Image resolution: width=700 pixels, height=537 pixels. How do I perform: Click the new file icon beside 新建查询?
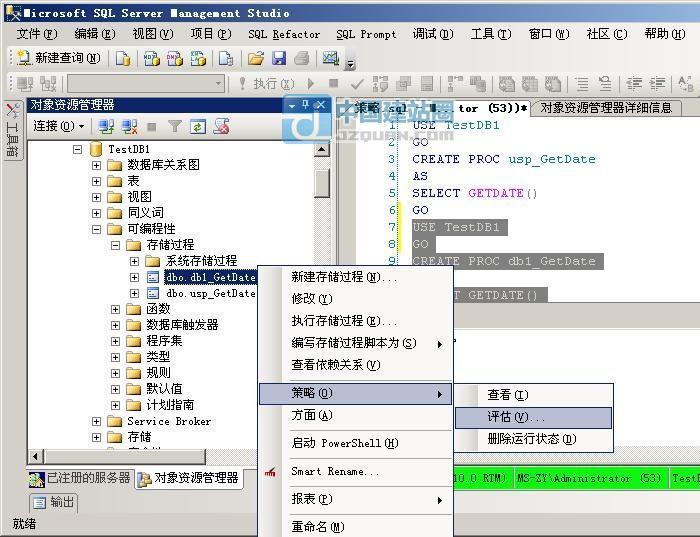122,58
